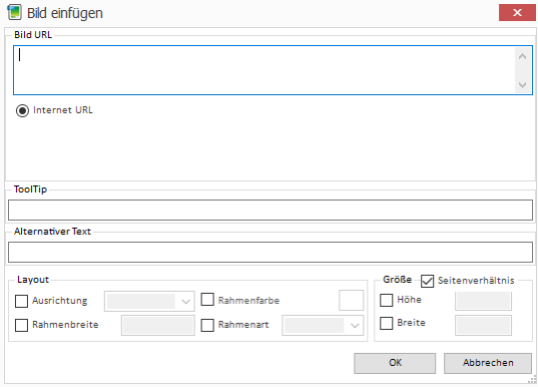The image size is (538, 387).
Task: Click the dialog resize grip corner
Action: pos(532,380)
